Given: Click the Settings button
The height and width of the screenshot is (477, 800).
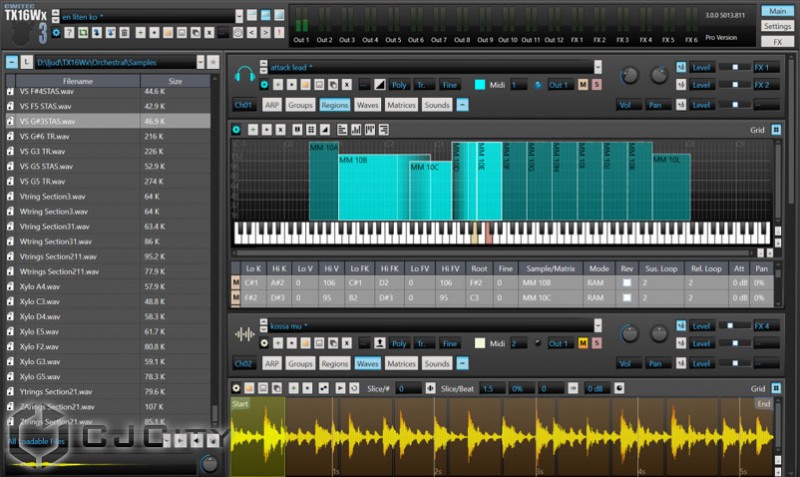Looking at the screenshot, I should click(777, 26).
